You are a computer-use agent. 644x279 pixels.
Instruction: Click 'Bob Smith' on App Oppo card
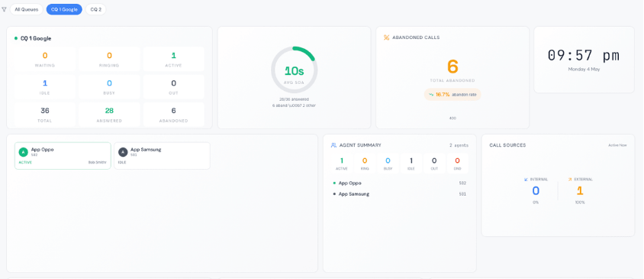(x=98, y=163)
